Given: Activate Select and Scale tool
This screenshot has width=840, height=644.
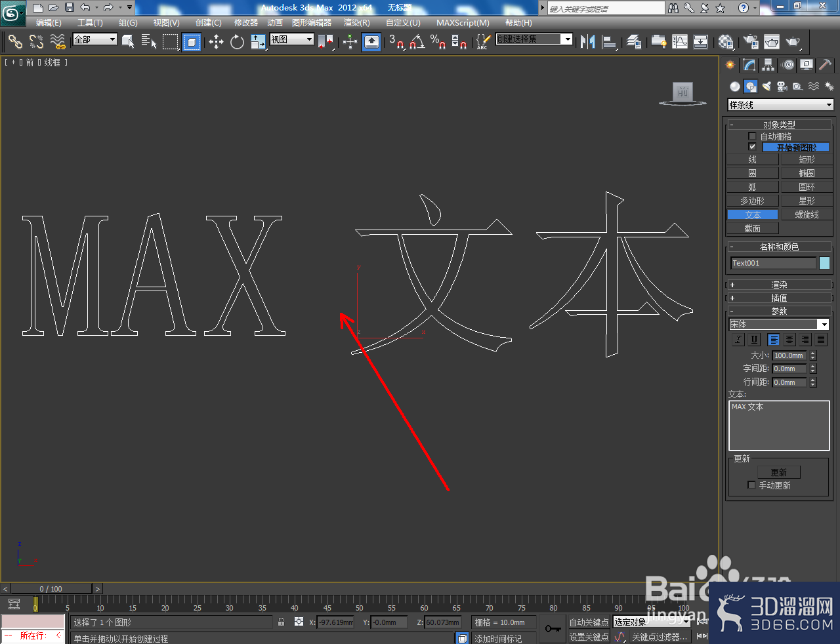Looking at the screenshot, I should coord(258,42).
